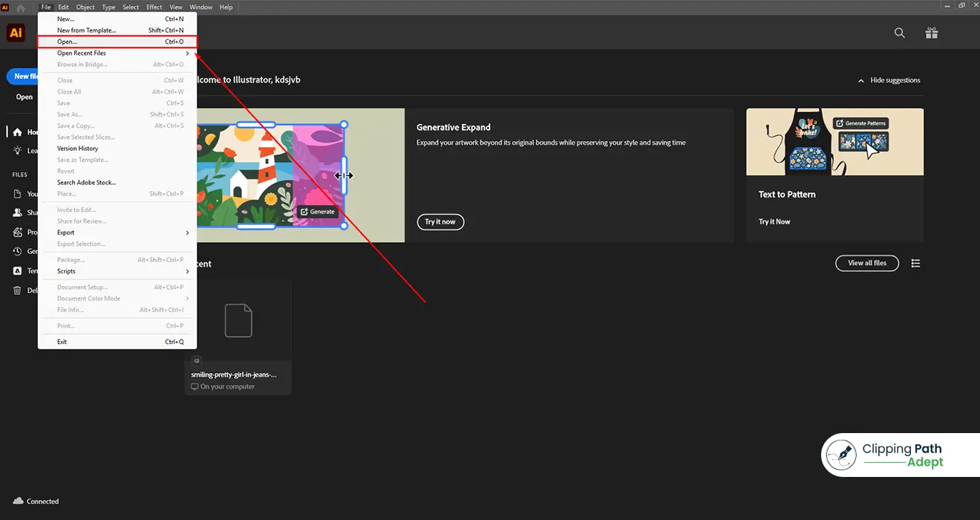Select the Learn lightbulb icon
Image resolution: width=980 pixels, height=520 pixels.
17,151
